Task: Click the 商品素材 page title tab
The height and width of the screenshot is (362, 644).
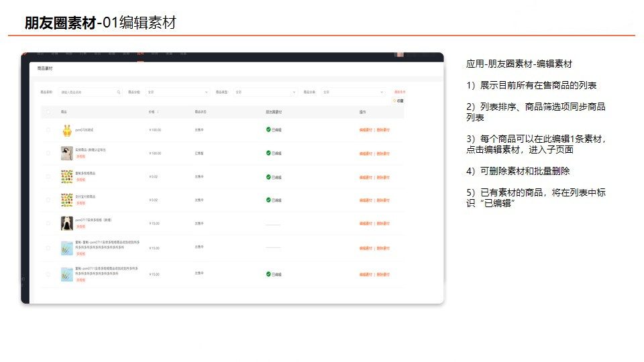Action: coord(45,68)
